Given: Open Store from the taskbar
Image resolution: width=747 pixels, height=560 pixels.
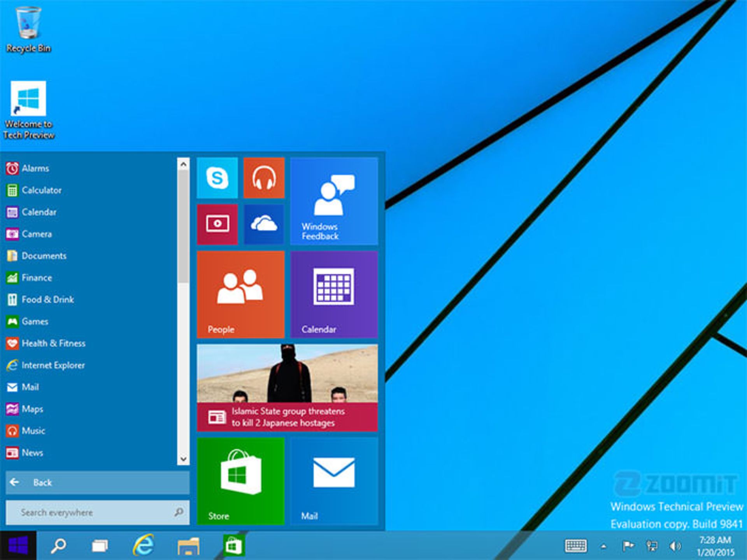Looking at the screenshot, I should pos(233,545).
